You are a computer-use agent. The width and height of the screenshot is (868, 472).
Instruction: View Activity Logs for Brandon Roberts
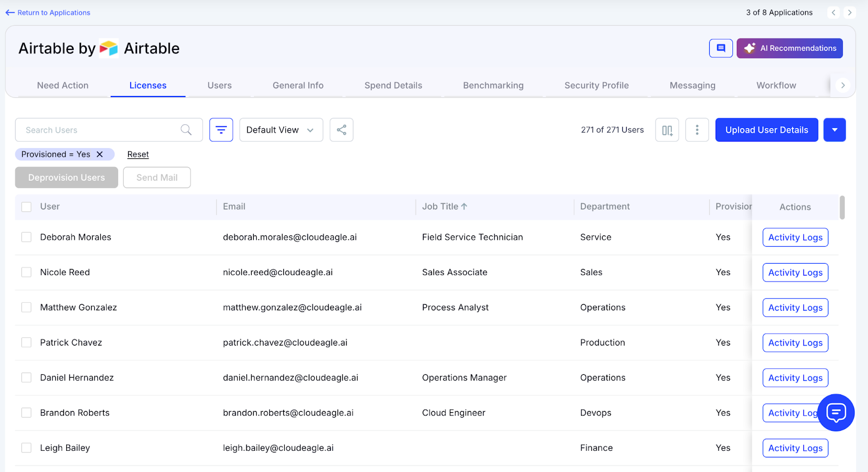pos(791,413)
